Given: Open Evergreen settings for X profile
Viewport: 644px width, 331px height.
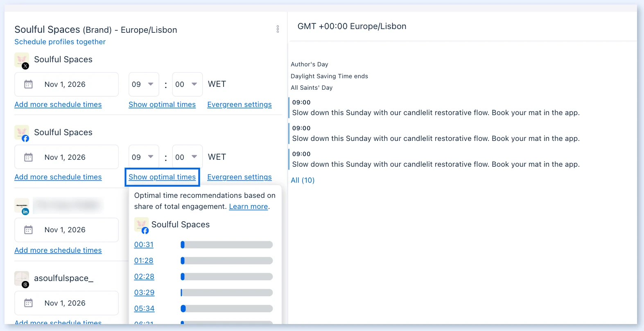Looking at the screenshot, I should click(x=240, y=104).
